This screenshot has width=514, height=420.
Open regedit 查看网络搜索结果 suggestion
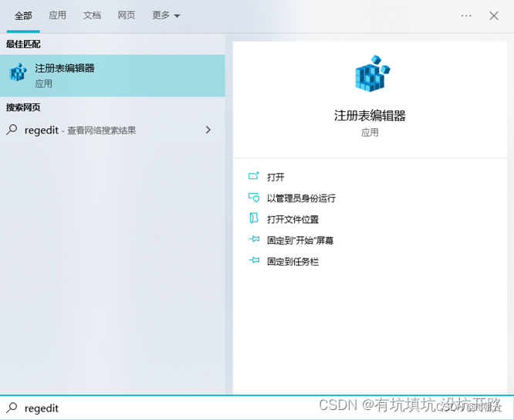click(x=113, y=130)
